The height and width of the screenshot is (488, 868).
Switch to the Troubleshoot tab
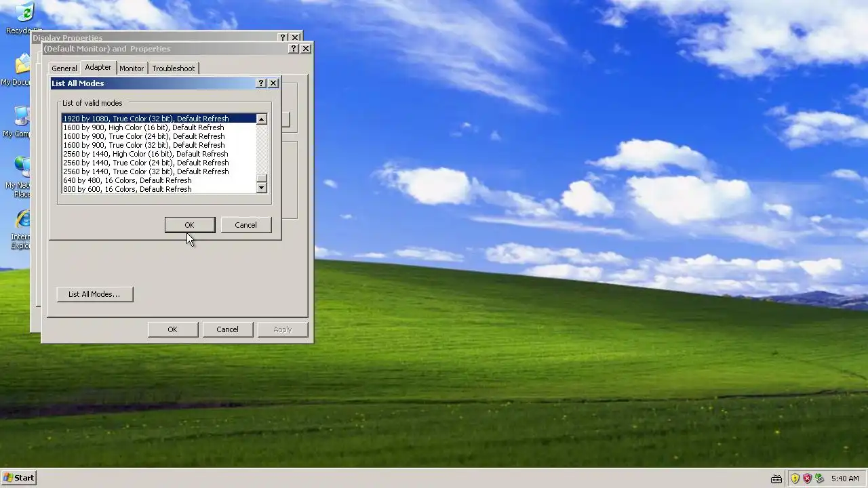(x=174, y=68)
